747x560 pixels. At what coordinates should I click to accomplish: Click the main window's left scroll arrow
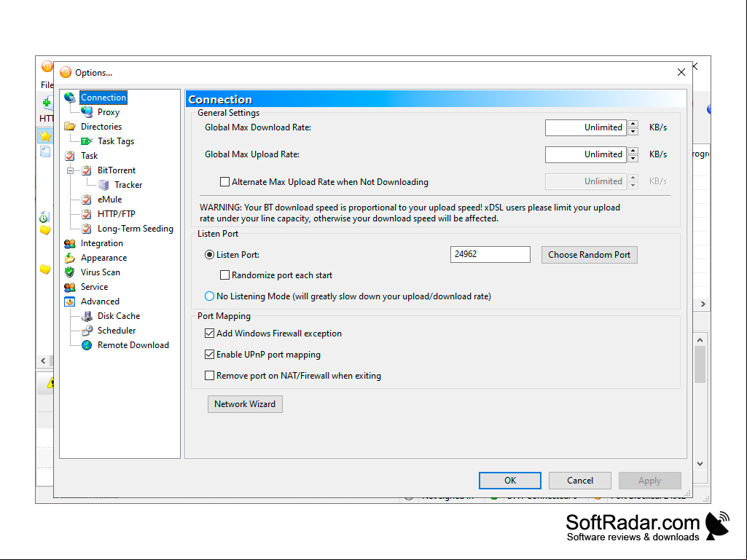(x=43, y=361)
